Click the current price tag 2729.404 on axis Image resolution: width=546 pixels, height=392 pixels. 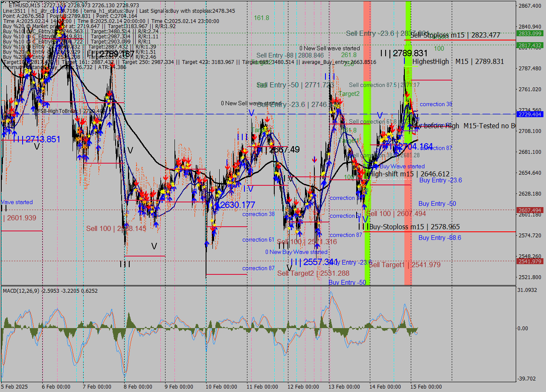tap(529, 114)
